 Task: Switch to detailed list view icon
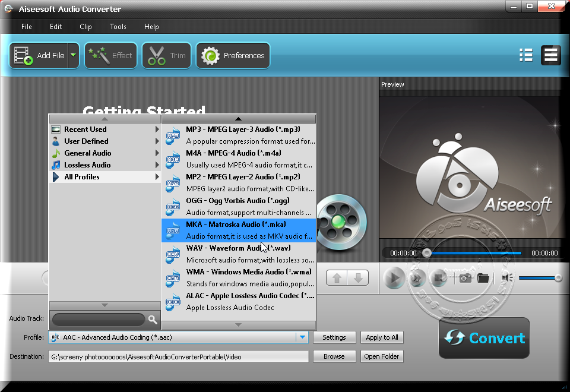525,55
